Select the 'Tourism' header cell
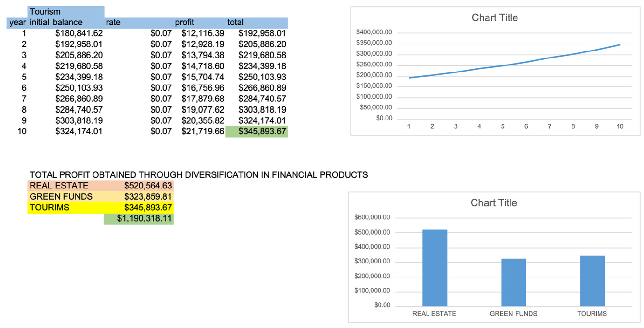 [x=66, y=12]
